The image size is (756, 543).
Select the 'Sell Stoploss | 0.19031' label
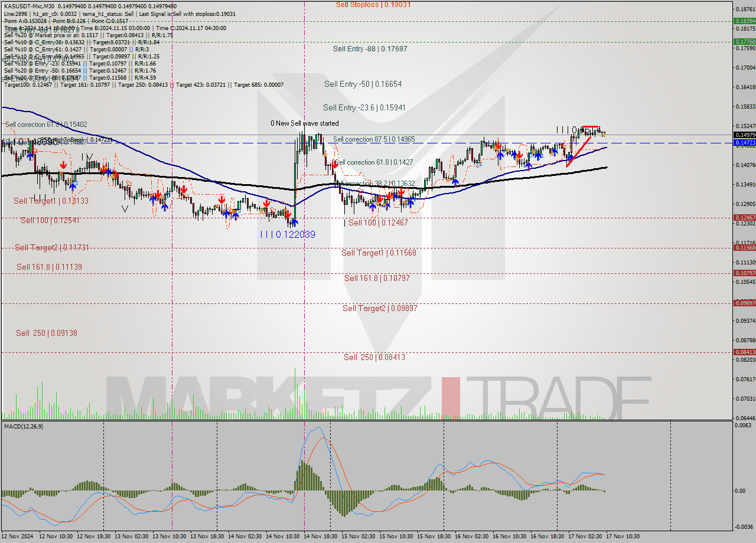(373, 4)
